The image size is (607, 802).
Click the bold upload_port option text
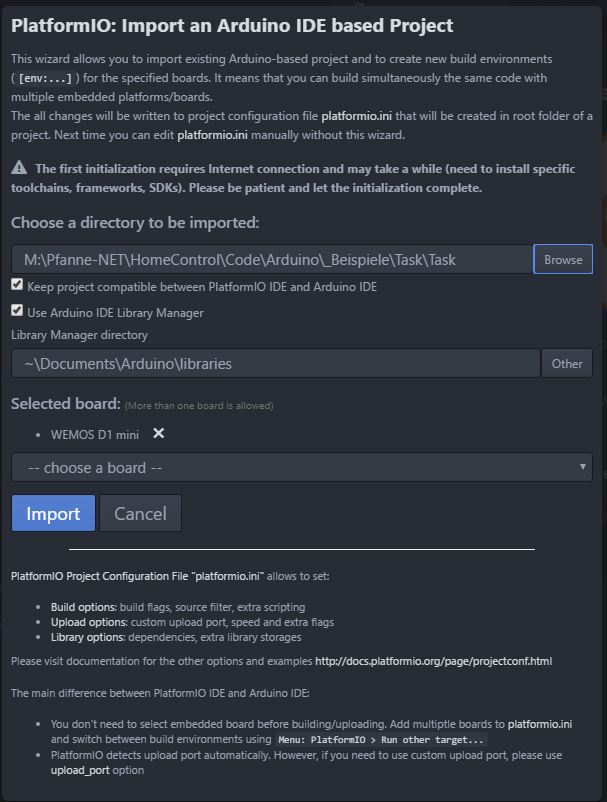tap(83, 770)
